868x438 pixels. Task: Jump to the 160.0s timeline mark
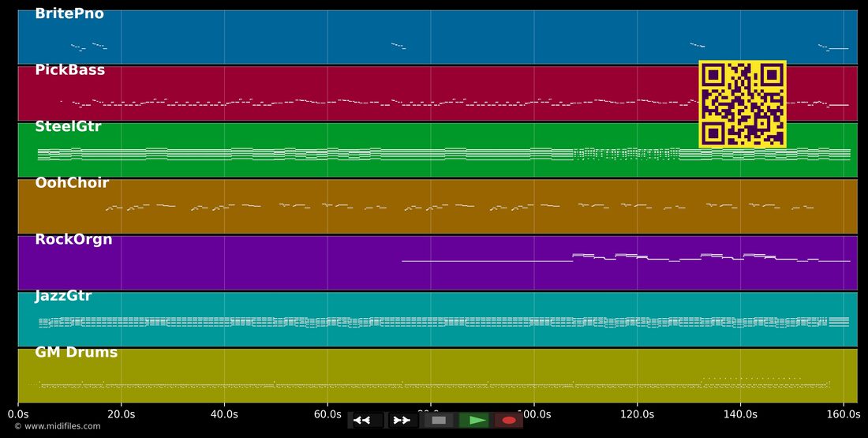(x=843, y=414)
